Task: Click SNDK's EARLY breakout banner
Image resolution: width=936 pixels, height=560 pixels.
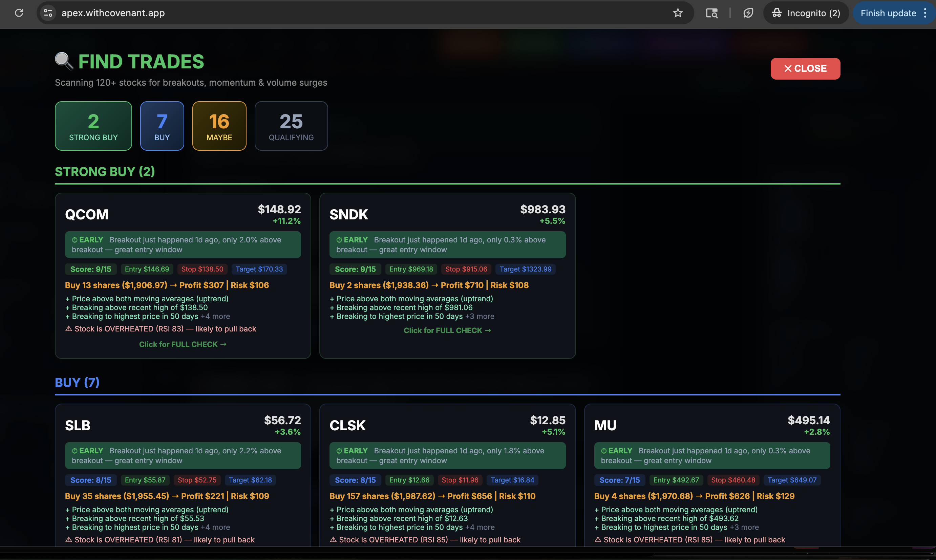Action: click(447, 244)
